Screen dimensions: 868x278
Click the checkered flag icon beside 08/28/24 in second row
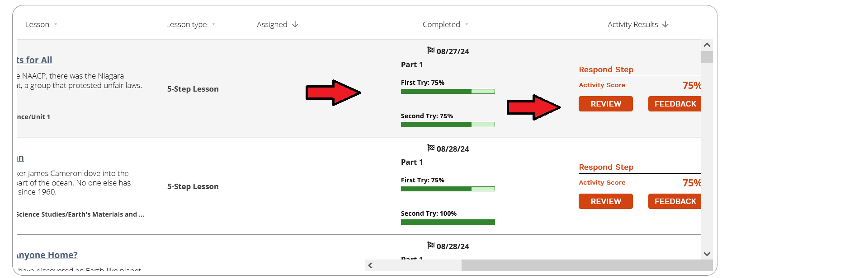click(x=431, y=148)
